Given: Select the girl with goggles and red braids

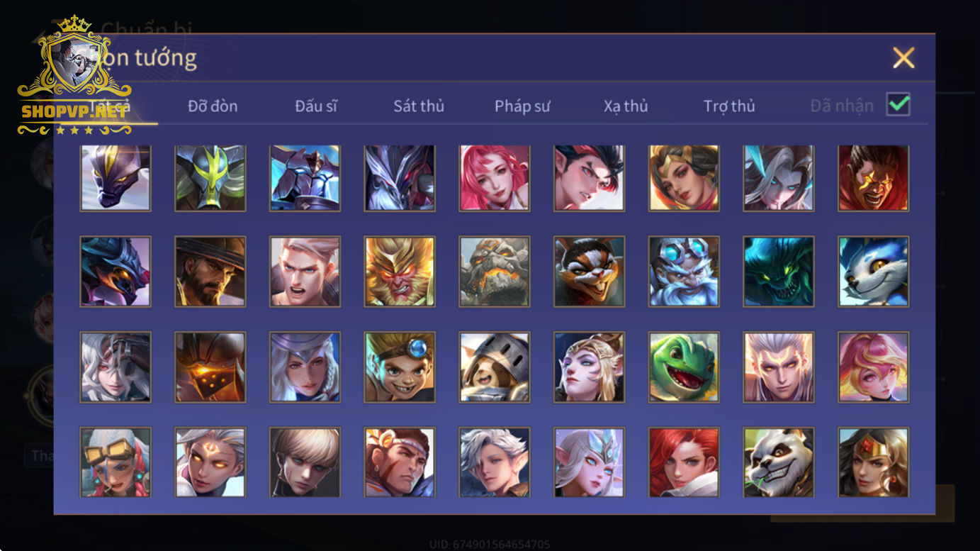Looking at the screenshot, I should point(116,462).
